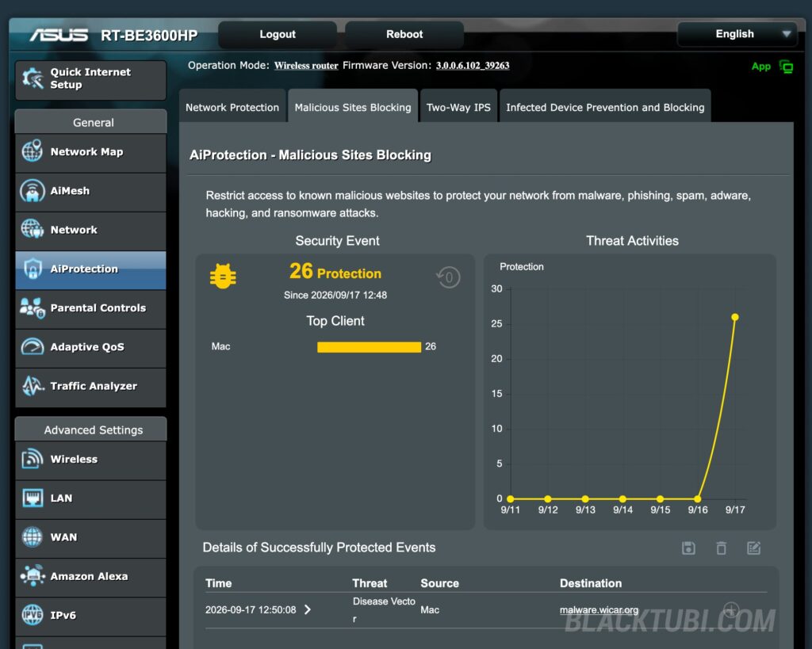Click the AiMesh sidebar icon
Viewport: 812px width, 649px height.
coord(32,190)
